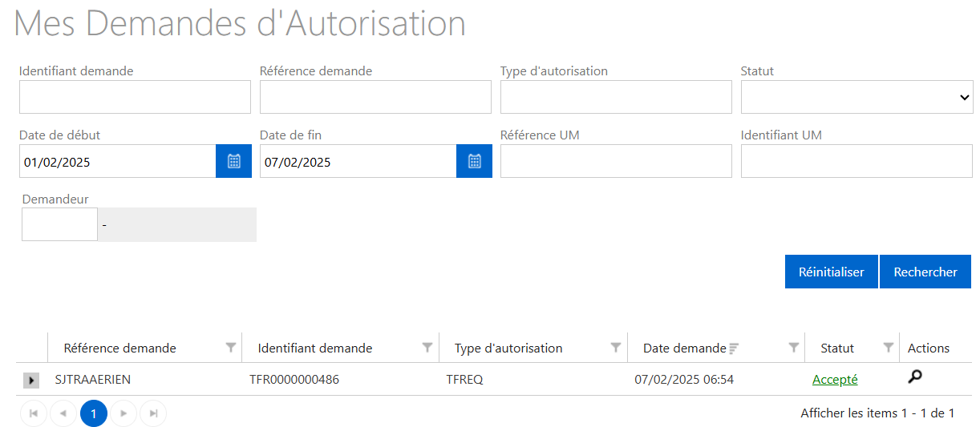The width and height of the screenshot is (980, 427).
Task: Go to the first results page
Action: [x=34, y=413]
